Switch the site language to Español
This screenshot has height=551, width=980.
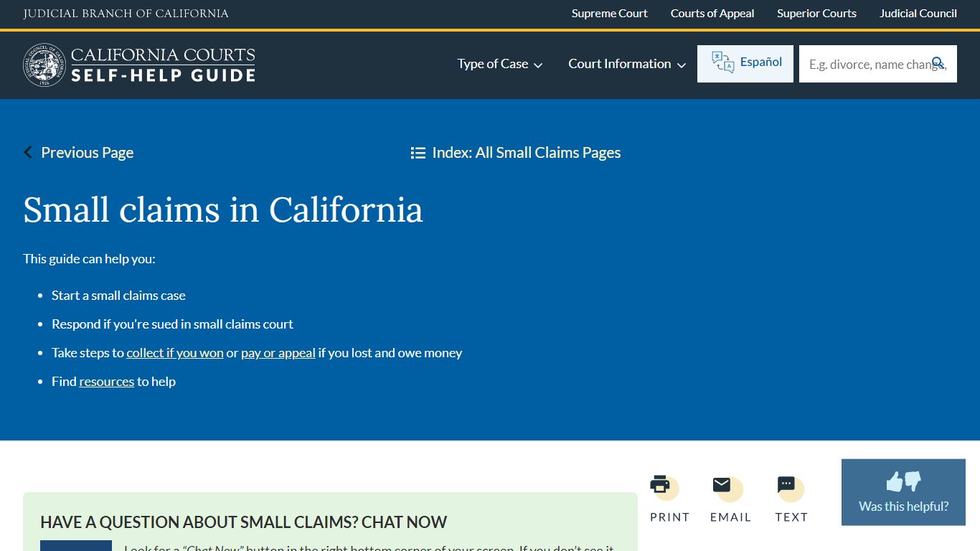click(745, 63)
